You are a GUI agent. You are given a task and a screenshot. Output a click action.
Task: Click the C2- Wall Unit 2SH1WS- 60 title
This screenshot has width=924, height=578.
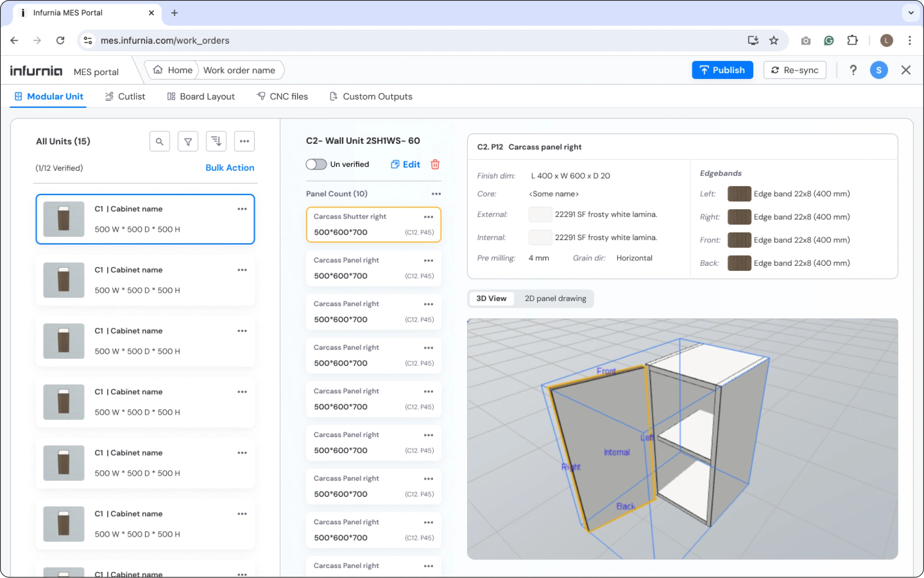(x=363, y=141)
